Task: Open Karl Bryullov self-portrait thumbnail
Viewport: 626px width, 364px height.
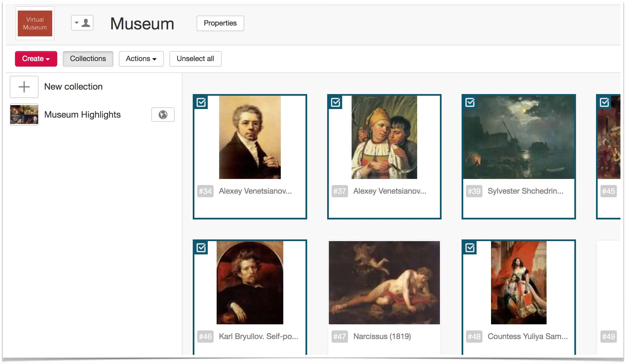Action: click(x=250, y=283)
